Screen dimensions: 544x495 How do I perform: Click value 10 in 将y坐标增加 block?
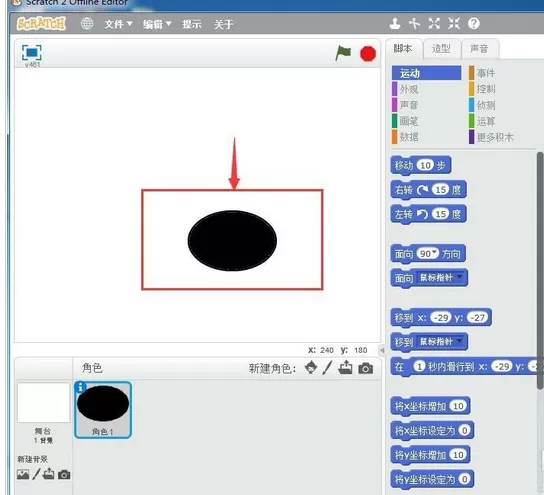coord(458,454)
